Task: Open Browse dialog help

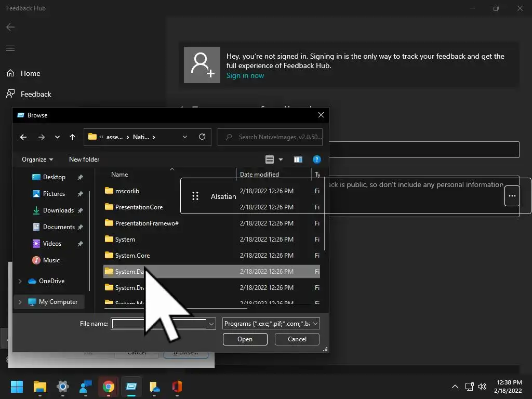Action: (x=316, y=159)
